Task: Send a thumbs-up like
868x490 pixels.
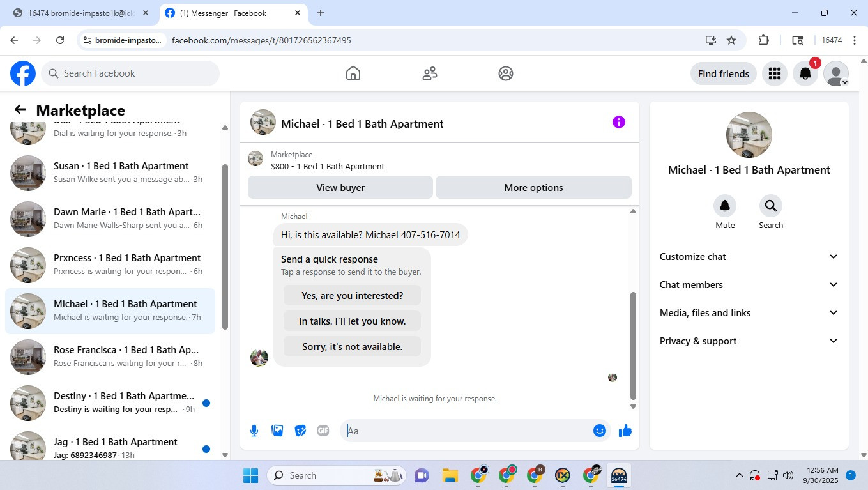Action: 625,431
